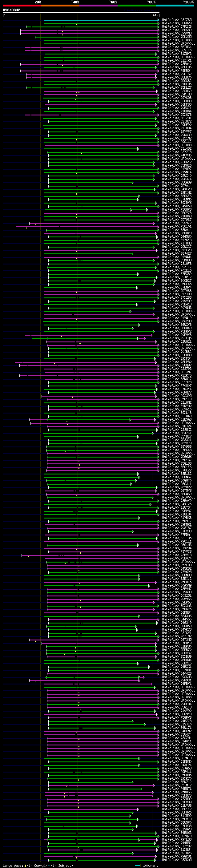Open hit UniRef100_A8IZS5
The width and height of the screenshot is (197, 868).
[x=177, y=20]
